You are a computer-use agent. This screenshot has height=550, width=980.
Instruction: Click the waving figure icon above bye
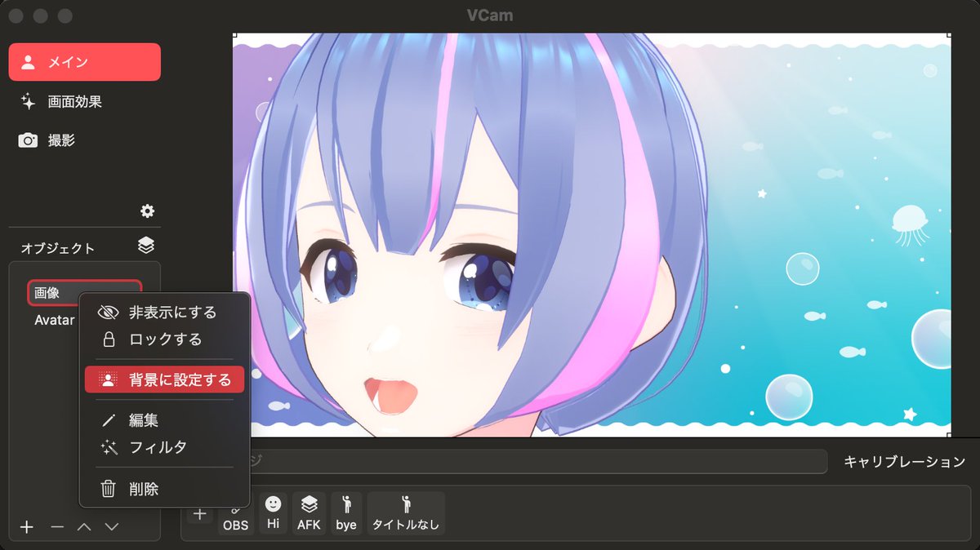(346, 504)
